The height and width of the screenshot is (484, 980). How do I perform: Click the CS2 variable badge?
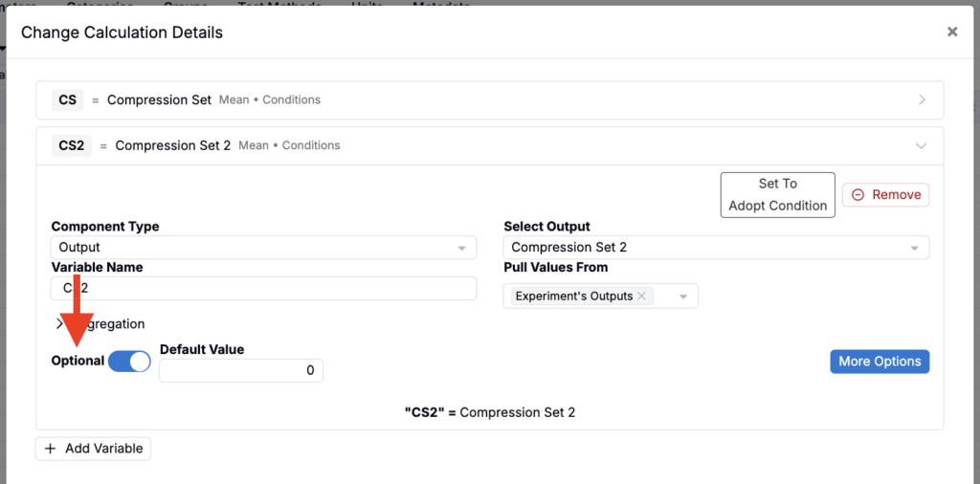click(x=71, y=145)
